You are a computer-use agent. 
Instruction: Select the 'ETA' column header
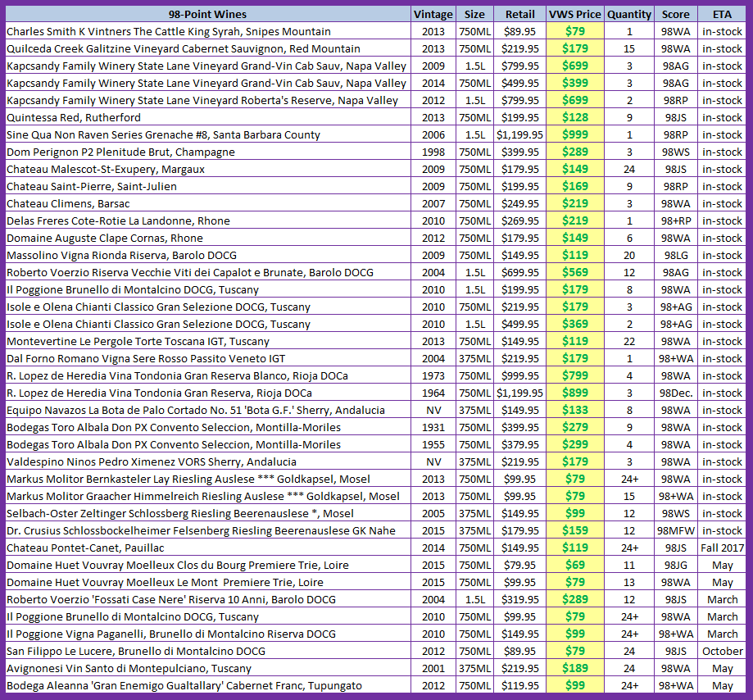point(722,15)
